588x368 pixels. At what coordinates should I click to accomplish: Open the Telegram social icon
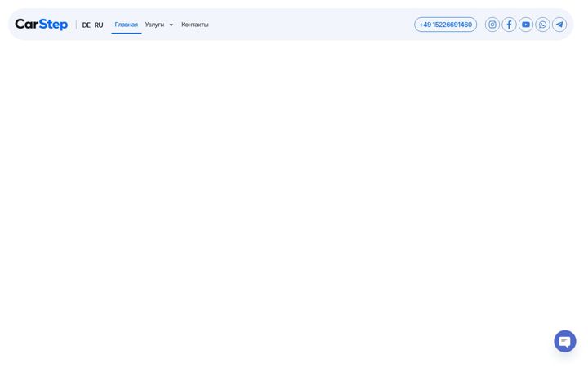[x=559, y=25]
